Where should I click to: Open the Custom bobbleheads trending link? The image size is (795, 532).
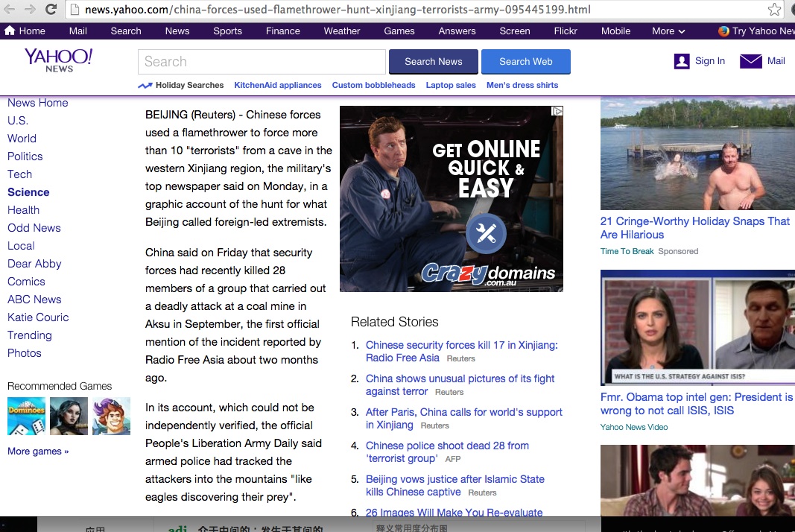point(374,85)
